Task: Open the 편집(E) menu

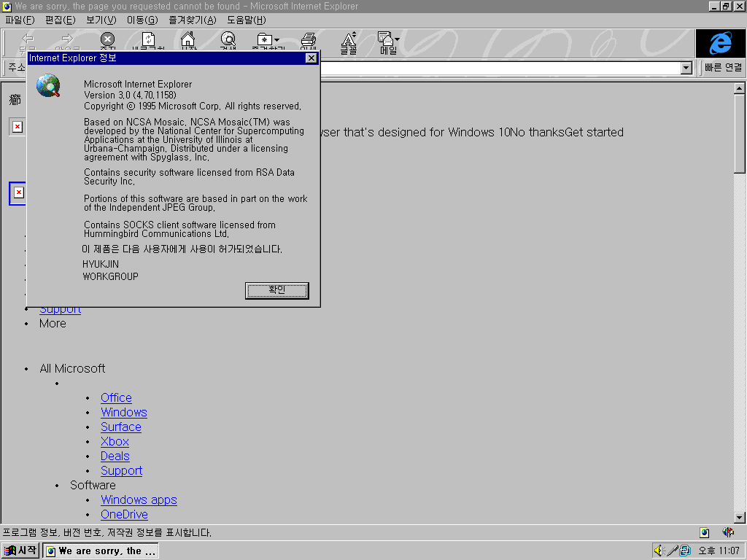Action: coord(61,20)
